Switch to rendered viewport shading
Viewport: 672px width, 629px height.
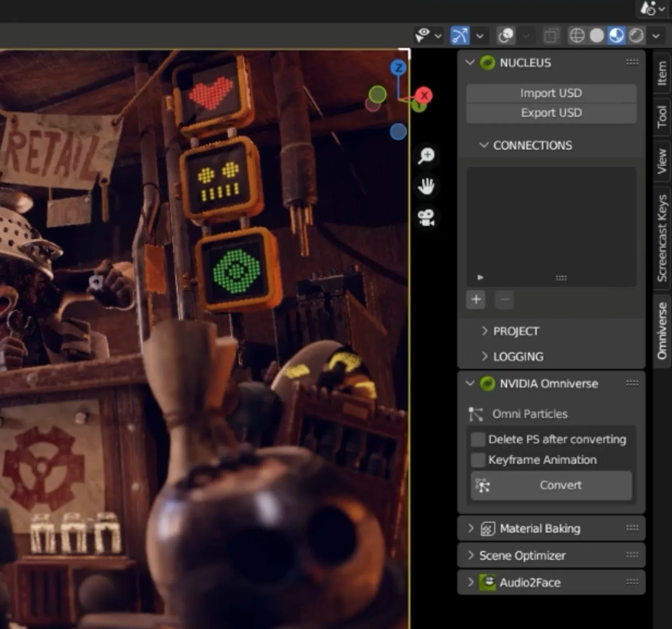pos(636,36)
